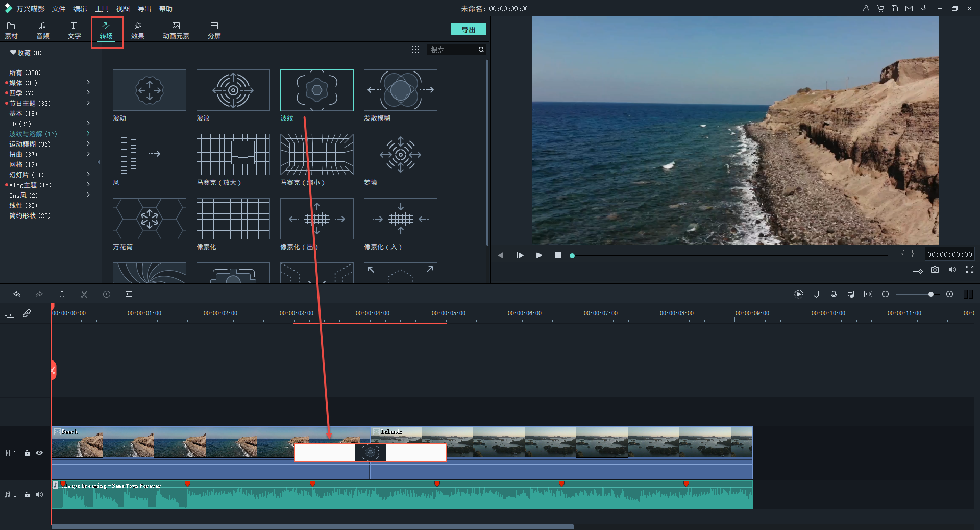The height and width of the screenshot is (530, 980).
Task: Toggle video track 1 lock
Action: point(27,453)
